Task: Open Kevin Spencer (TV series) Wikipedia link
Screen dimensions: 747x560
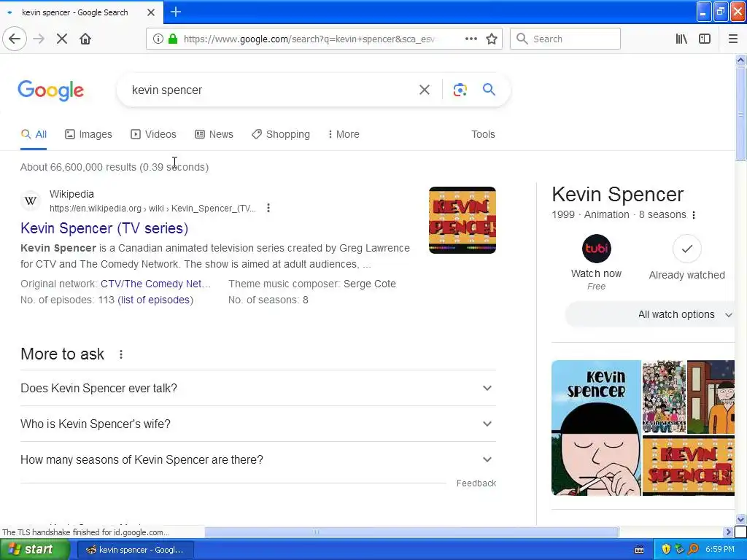Action: tap(104, 228)
